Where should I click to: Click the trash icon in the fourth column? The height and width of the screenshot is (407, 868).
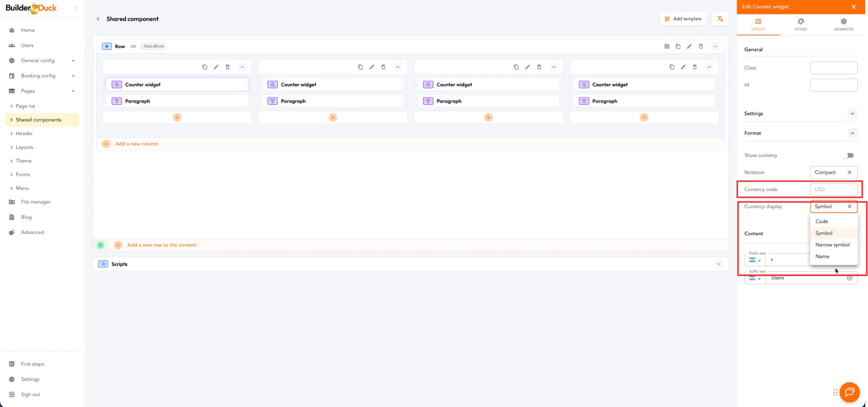click(x=694, y=67)
